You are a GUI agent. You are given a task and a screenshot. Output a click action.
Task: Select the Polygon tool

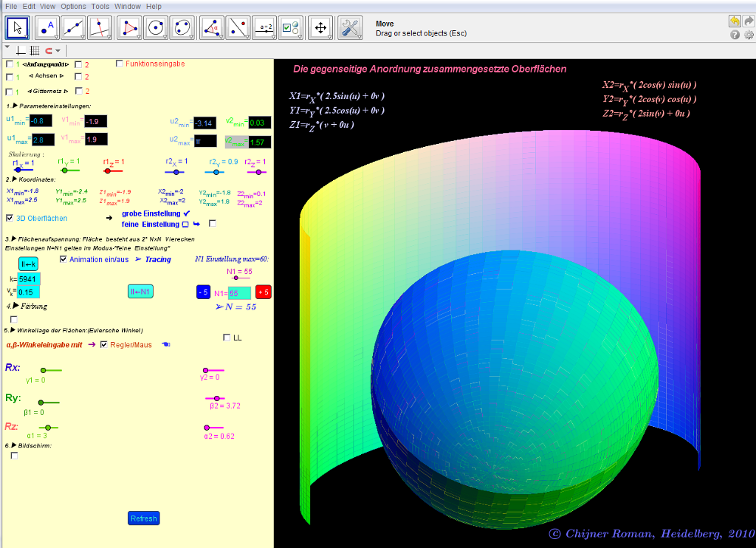(x=130, y=28)
